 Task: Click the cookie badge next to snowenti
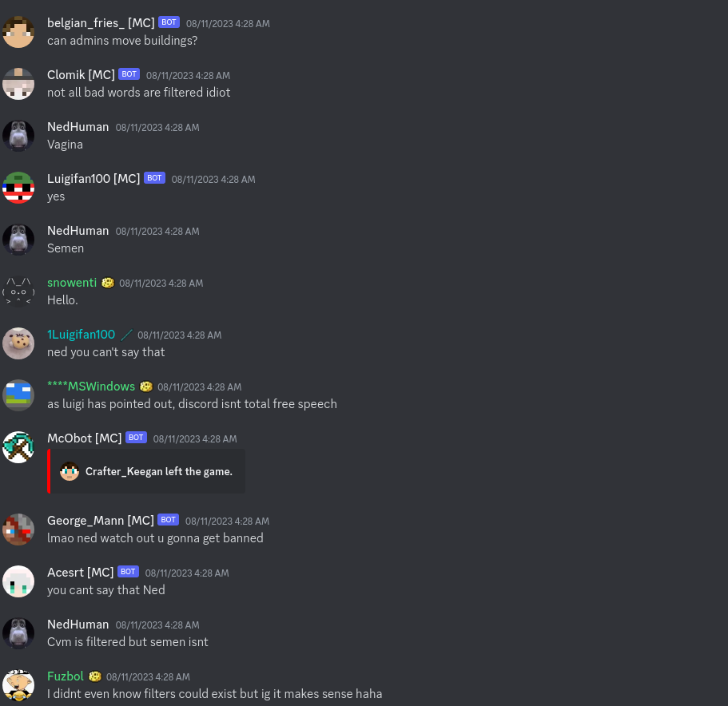108,283
